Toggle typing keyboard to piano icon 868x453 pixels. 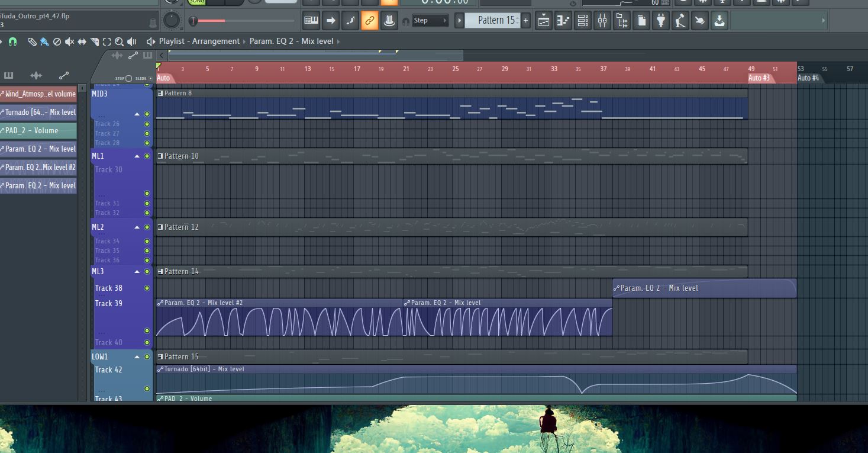(311, 21)
